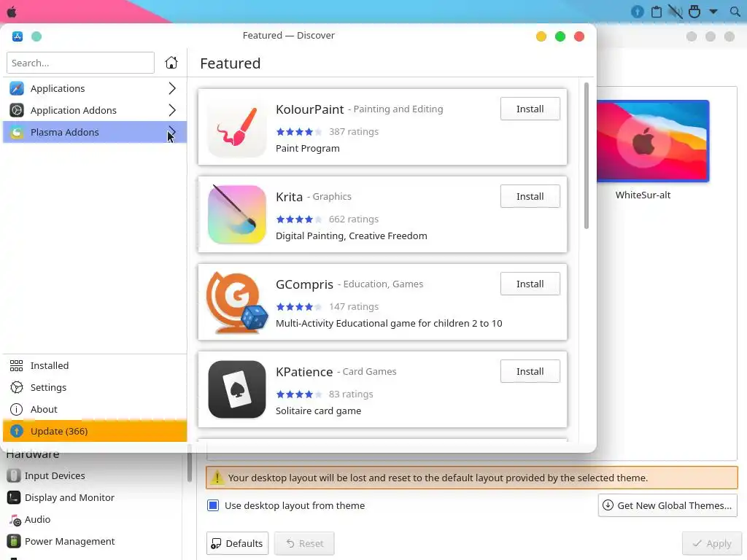Select the Application Addons category

tap(94, 110)
